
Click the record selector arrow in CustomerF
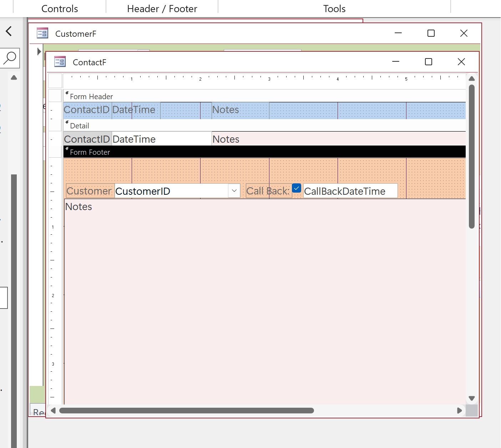39,52
